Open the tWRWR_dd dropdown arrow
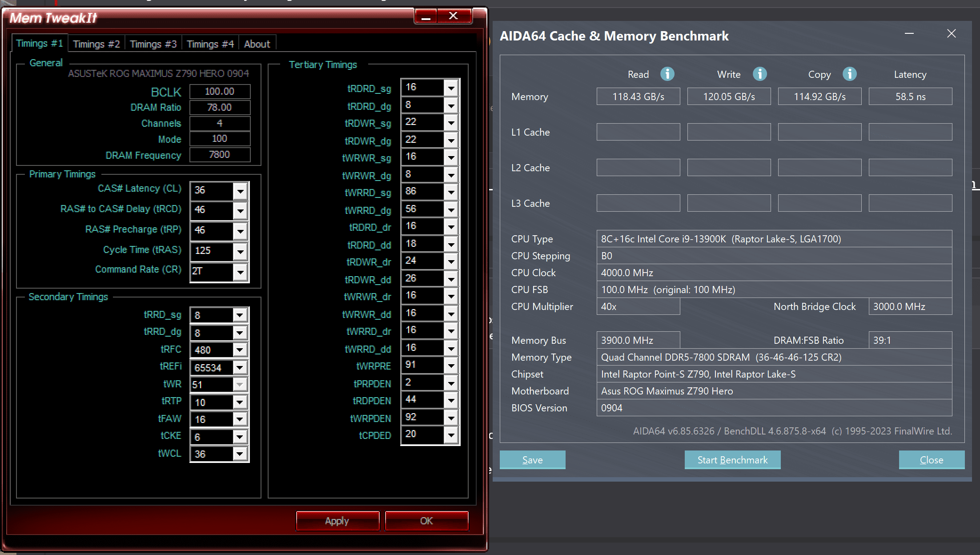This screenshot has height=555, width=980. click(x=451, y=314)
